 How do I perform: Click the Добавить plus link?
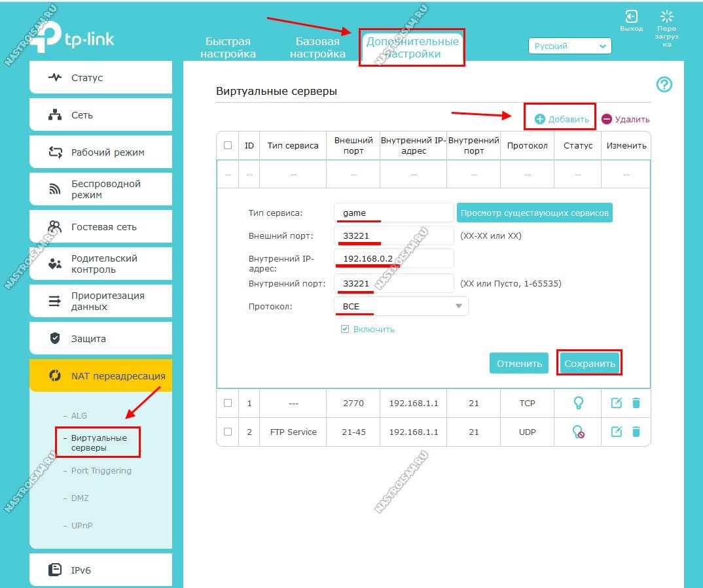coord(562,119)
